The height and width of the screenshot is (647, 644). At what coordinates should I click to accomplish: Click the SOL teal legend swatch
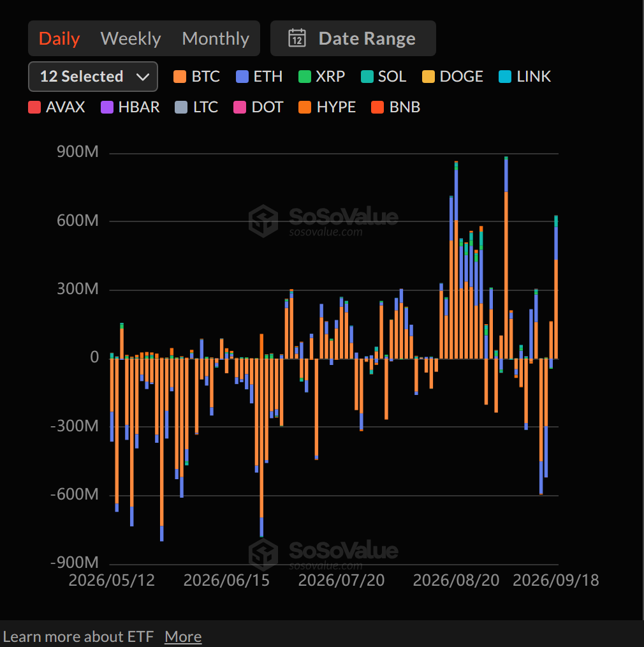[367, 77]
